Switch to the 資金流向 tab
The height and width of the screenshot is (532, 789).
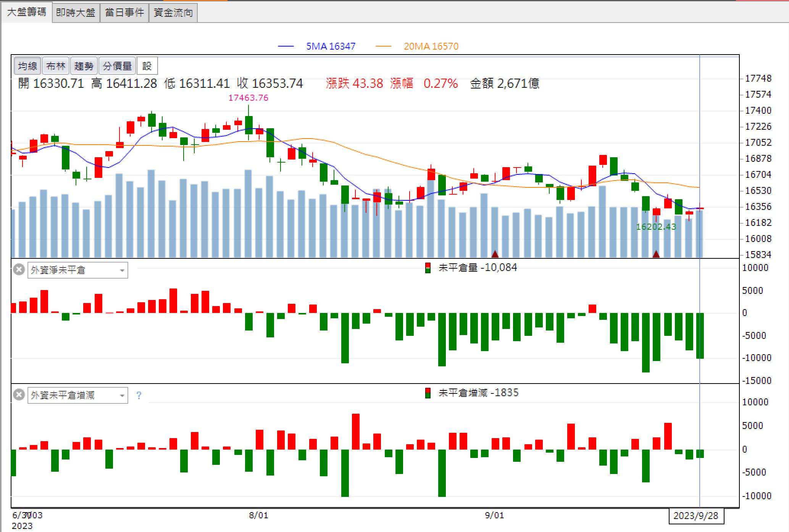point(173,13)
